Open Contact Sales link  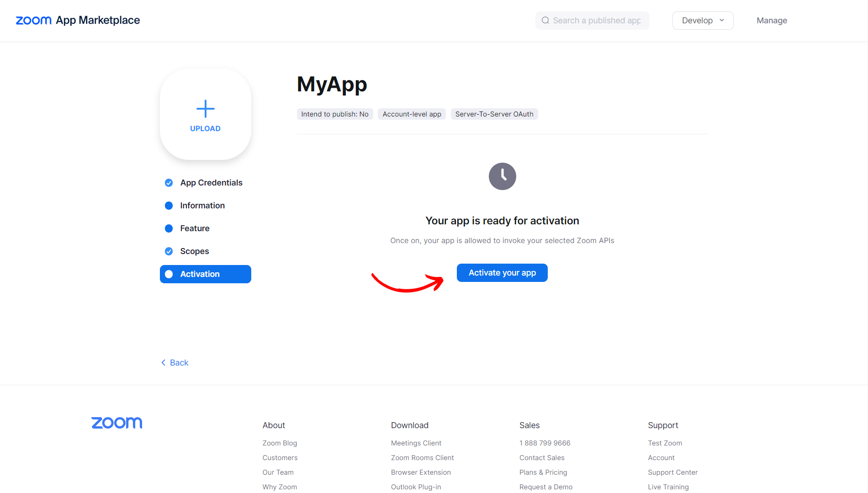542,458
